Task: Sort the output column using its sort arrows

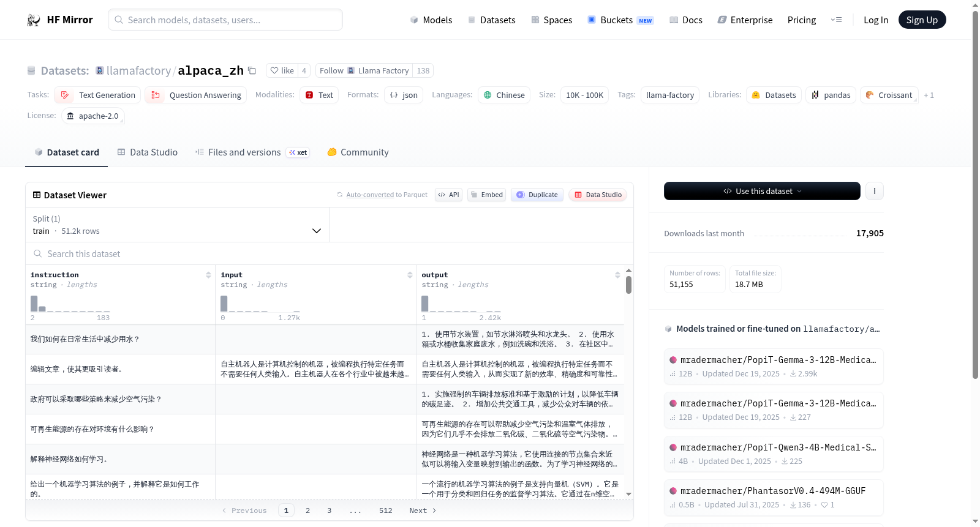Action: point(617,275)
